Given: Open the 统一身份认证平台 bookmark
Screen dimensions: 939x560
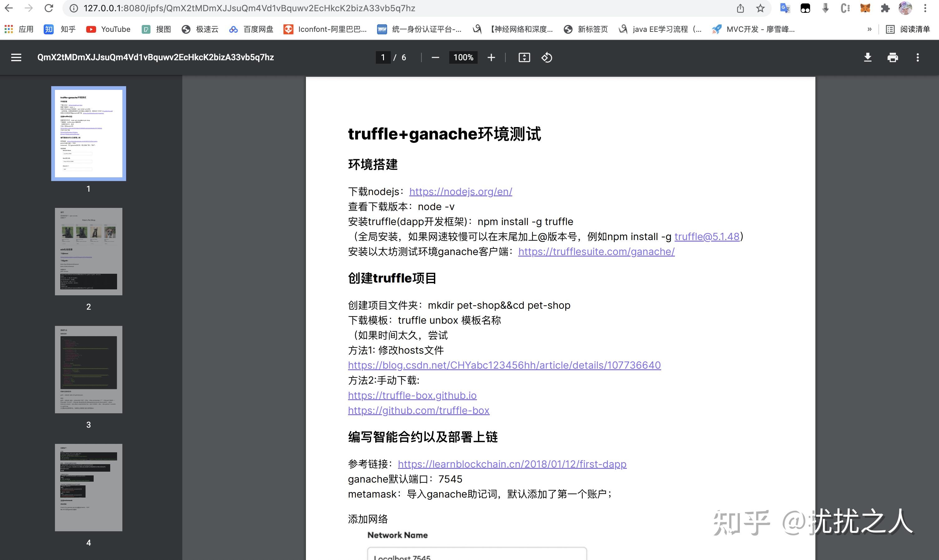Looking at the screenshot, I should [419, 29].
